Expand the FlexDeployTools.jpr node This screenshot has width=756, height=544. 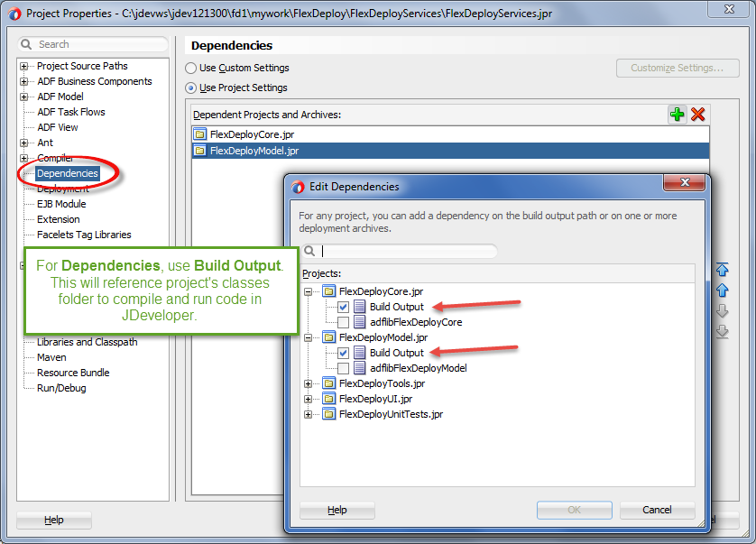[309, 384]
